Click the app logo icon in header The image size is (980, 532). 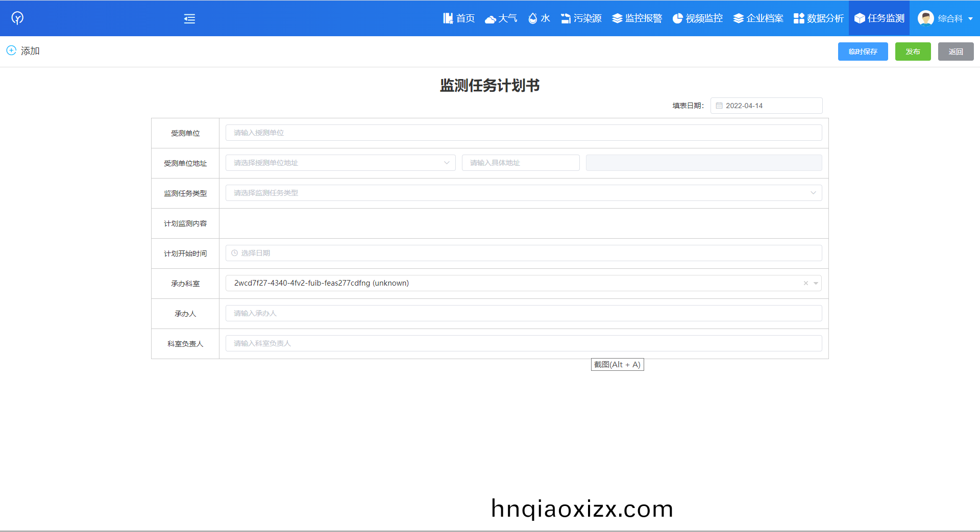[x=17, y=18]
